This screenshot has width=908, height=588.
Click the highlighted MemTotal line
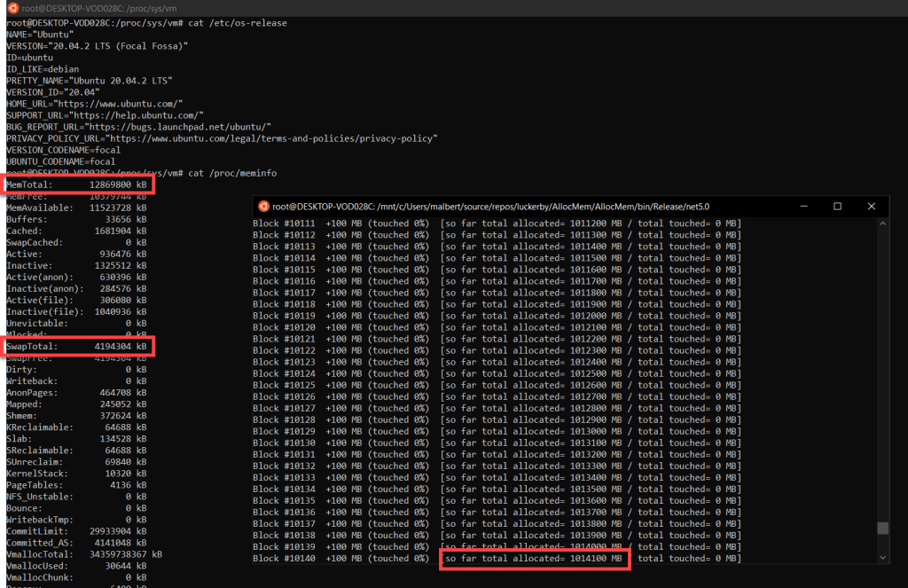(78, 184)
